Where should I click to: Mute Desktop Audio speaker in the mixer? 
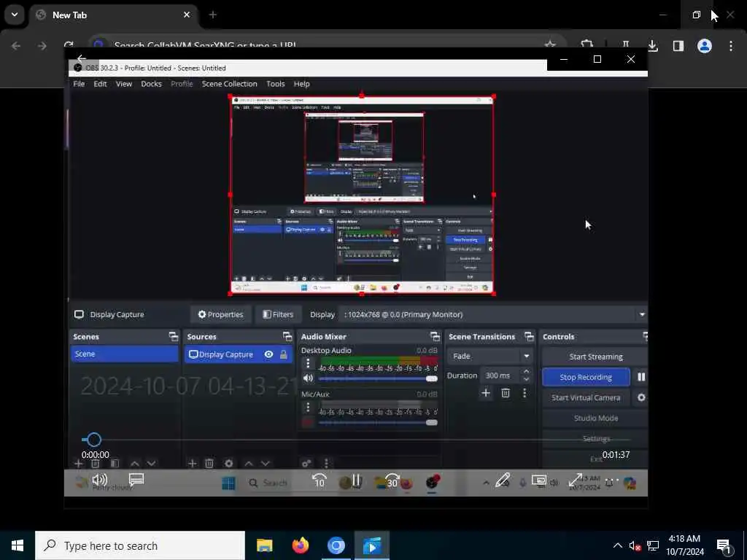[309, 378]
